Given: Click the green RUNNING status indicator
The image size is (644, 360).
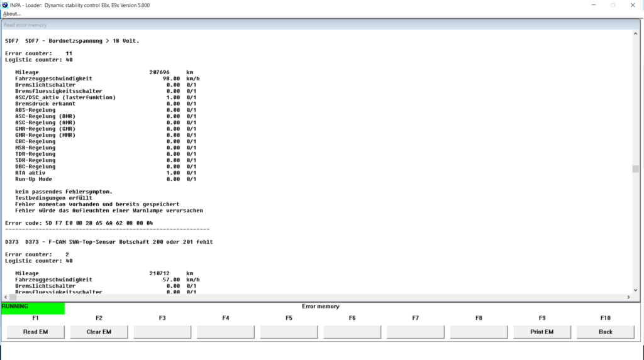Looking at the screenshot, I should (x=33, y=307).
